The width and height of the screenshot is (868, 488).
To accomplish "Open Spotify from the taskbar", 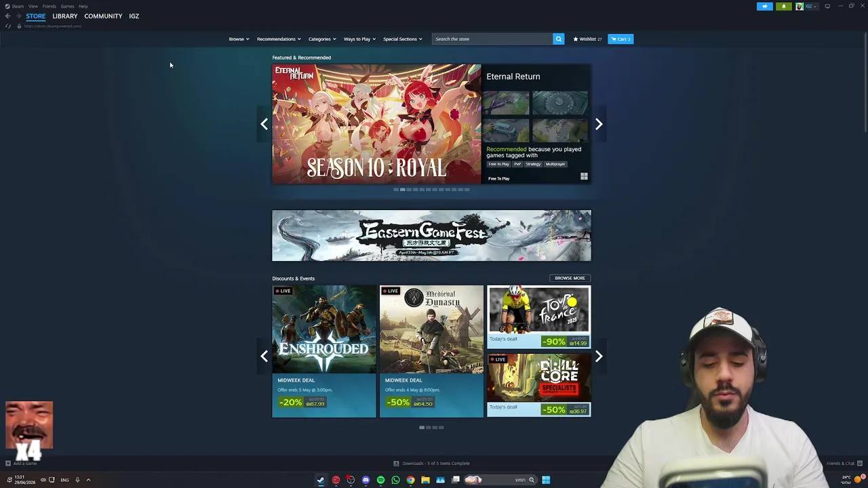I will pyautogui.click(x=380, y=480).
